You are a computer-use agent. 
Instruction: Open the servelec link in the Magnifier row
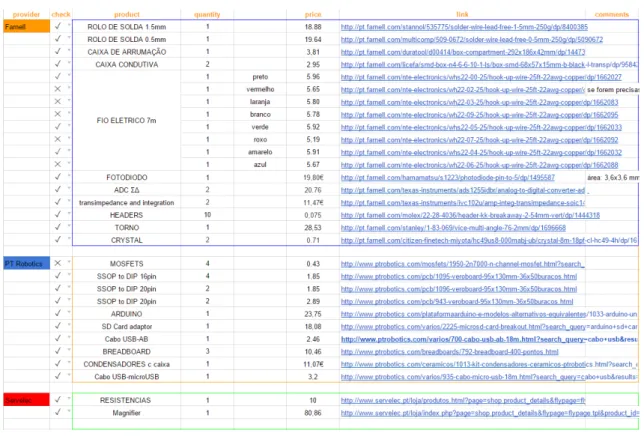489,413
